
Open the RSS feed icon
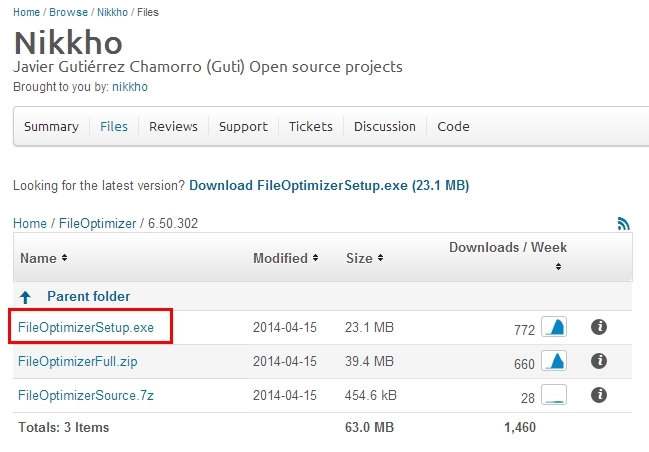623,224
